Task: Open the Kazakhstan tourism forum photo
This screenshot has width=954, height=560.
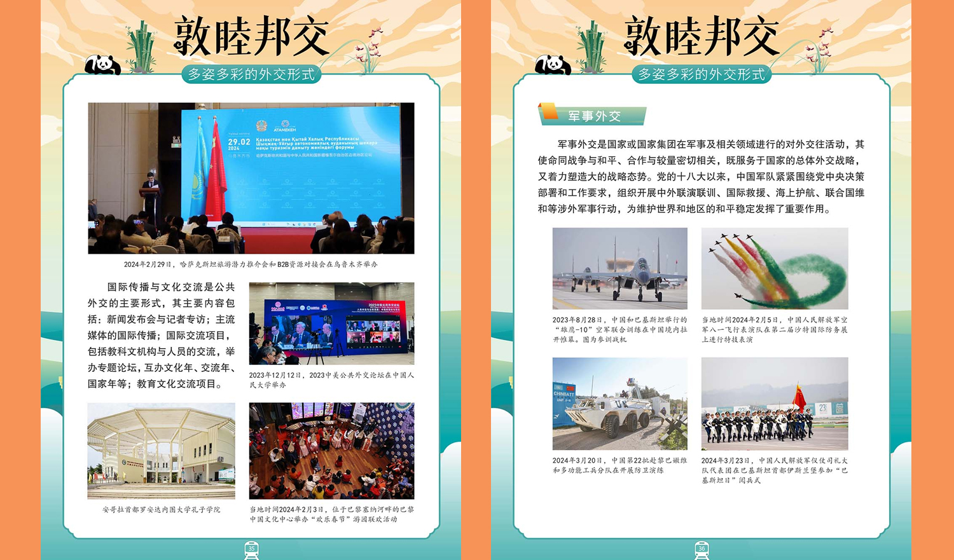Action: (251, 178)
